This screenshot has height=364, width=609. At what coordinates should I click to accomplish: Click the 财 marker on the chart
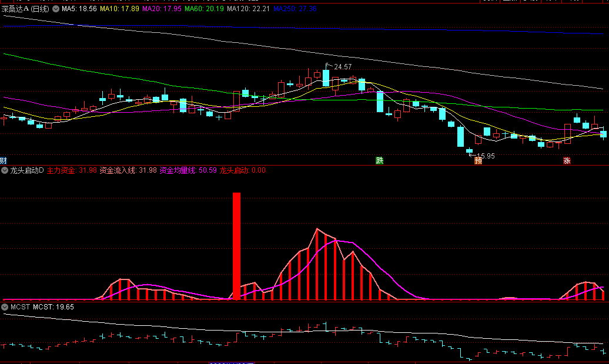(x=3, y=161)
